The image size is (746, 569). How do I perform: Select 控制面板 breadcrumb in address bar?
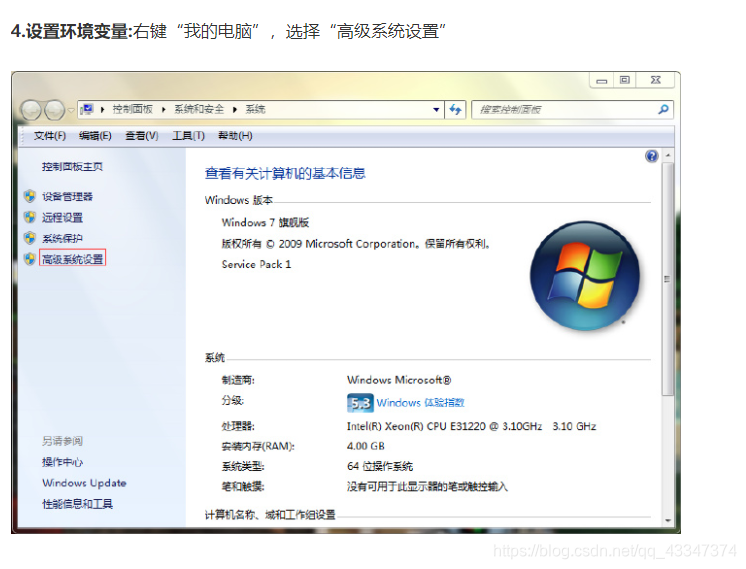(133, 109)
